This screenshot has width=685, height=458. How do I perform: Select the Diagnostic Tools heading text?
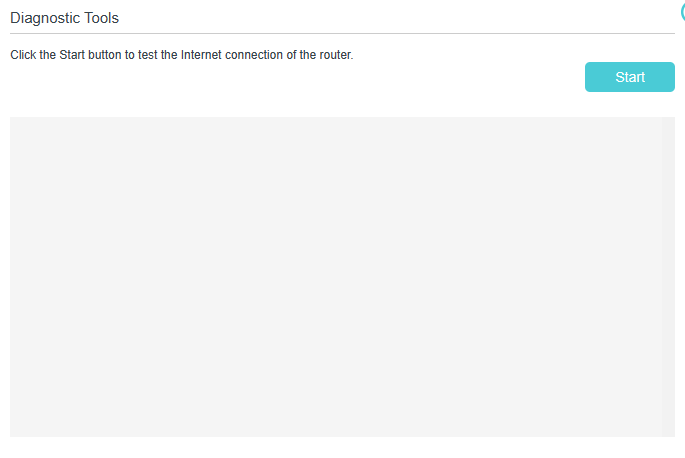click(x=64, y=18)
